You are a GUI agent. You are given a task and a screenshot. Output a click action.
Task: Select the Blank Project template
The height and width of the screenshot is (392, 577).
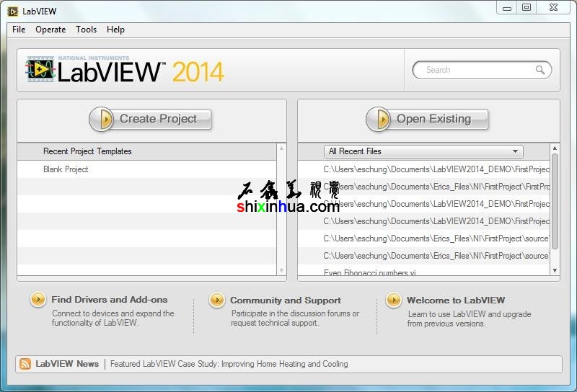[x=66, y=169]
